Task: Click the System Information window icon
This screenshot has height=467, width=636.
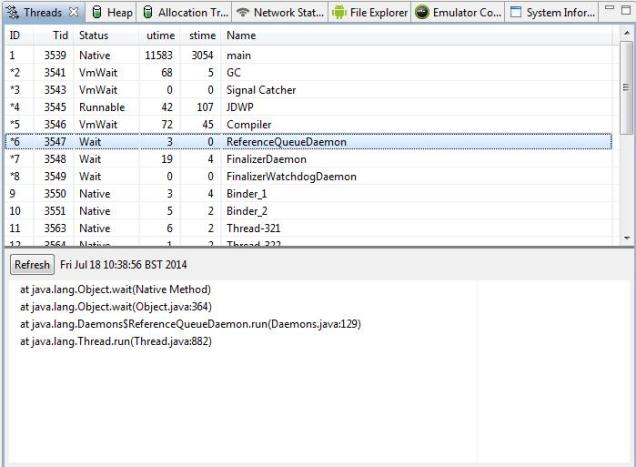Action: [x=516, y=12]
